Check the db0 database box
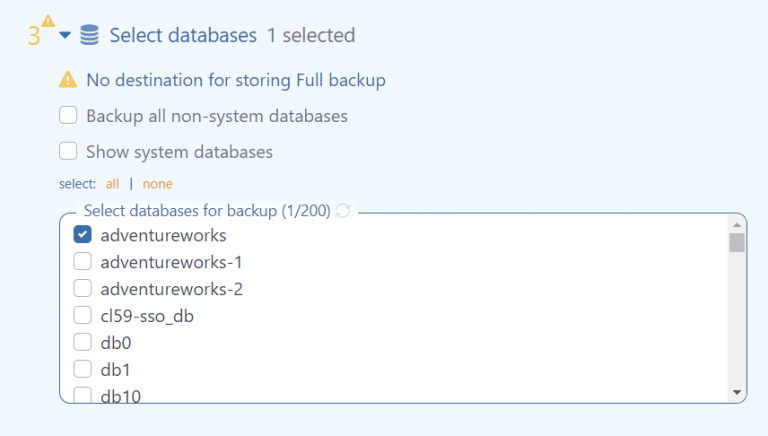Screen dimensions: 768x436 point(83,343)
